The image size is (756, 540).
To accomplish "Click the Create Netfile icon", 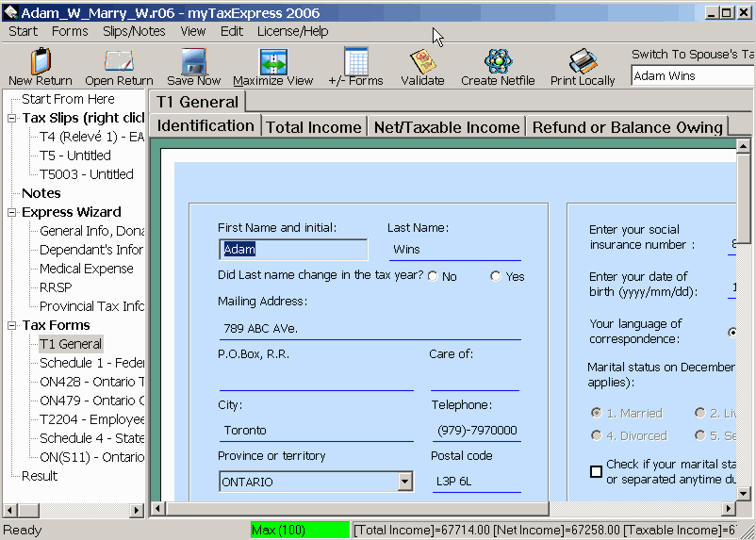I will (498, 62).
